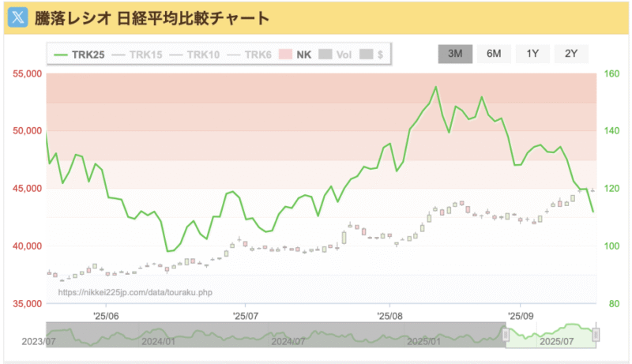Enable the TRK6 legend entry
This screenshot has width=632, height=364.
point(250,54)
